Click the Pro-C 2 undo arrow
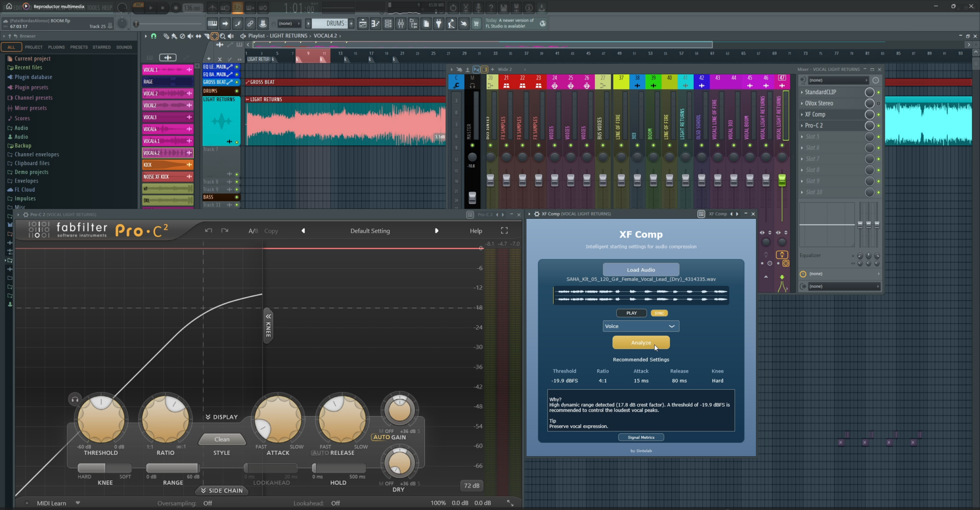980x510 pixels. [x=209, y=231]
